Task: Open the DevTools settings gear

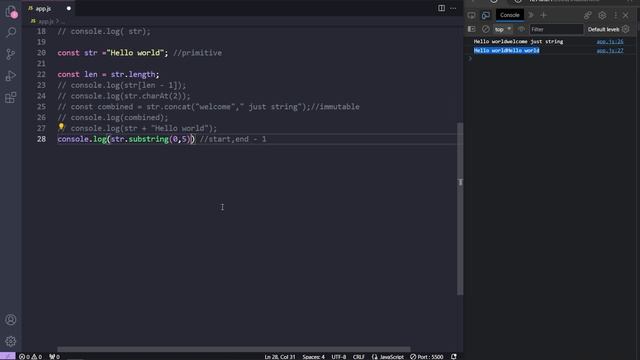Action: click(602, 15)
